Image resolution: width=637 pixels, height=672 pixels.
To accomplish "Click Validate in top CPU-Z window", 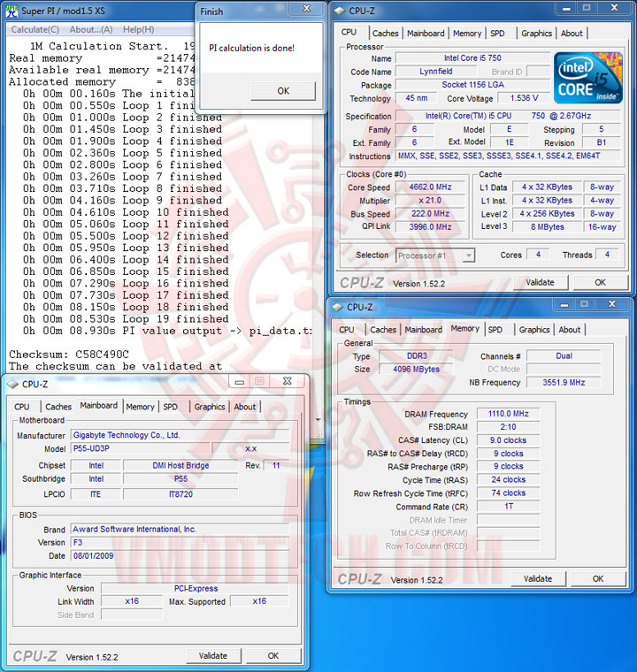I will [x=540, y=282].
